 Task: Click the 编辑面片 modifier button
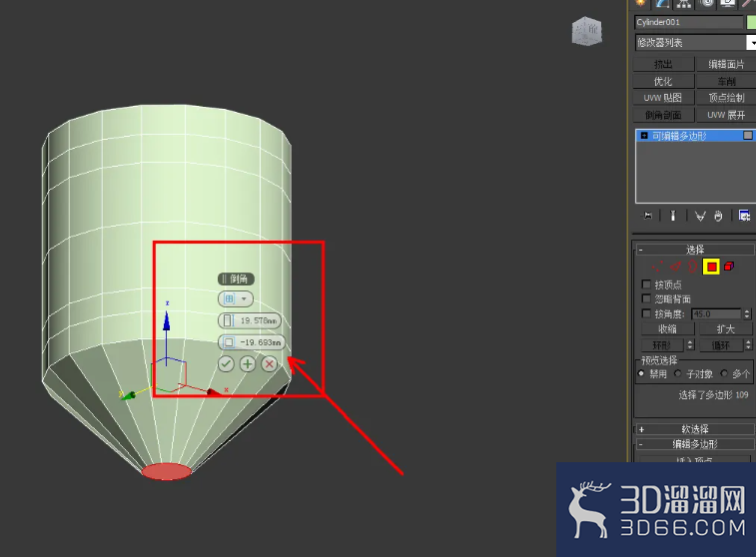tap(726, 64)
